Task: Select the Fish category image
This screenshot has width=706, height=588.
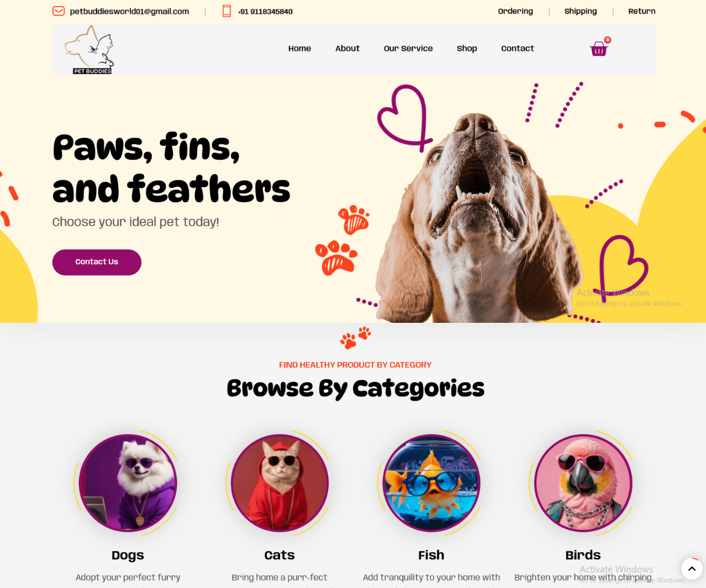Action: pyautogui.click(x=431, y=483)
